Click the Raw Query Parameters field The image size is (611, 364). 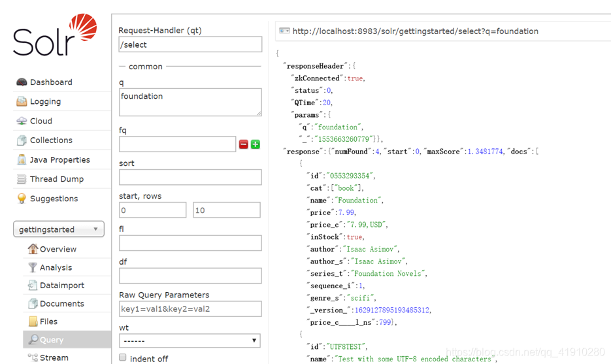click(190, 308)
